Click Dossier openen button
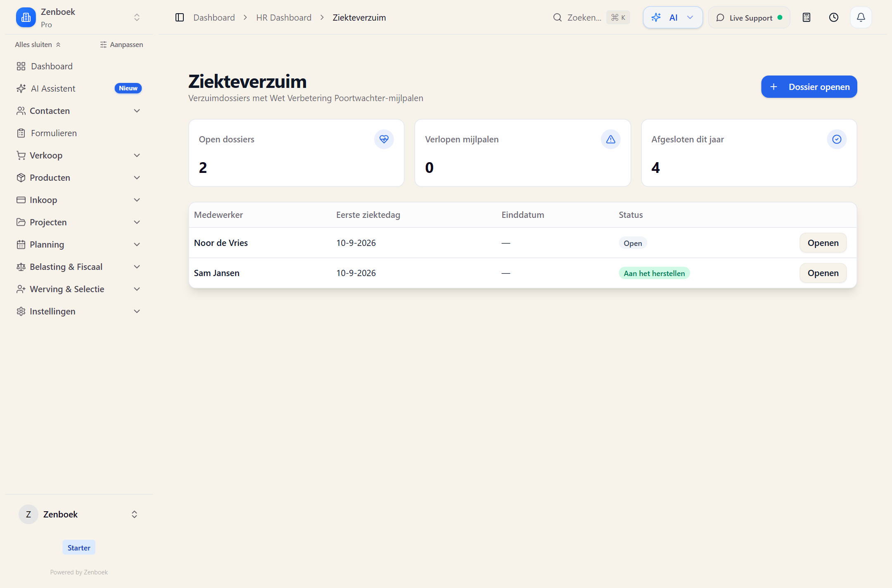Viewport: 892px width, 588px height. (x=809, y=87)
